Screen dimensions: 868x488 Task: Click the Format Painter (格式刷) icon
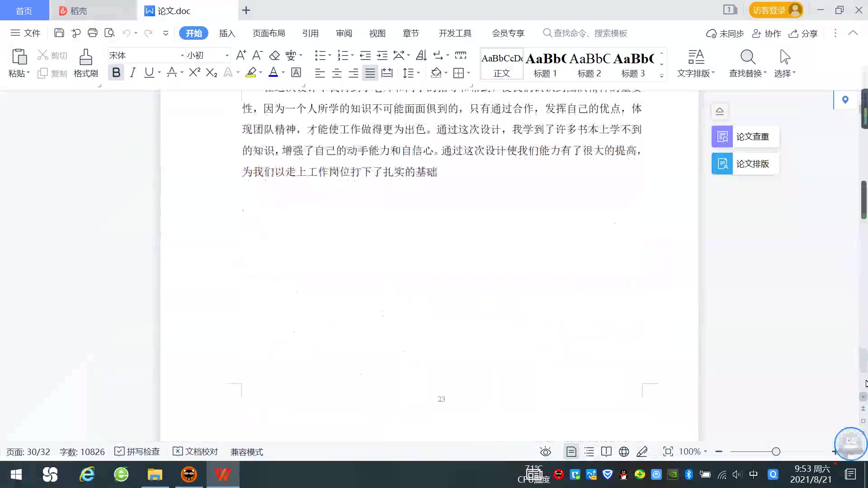click(x=85, y=63)
